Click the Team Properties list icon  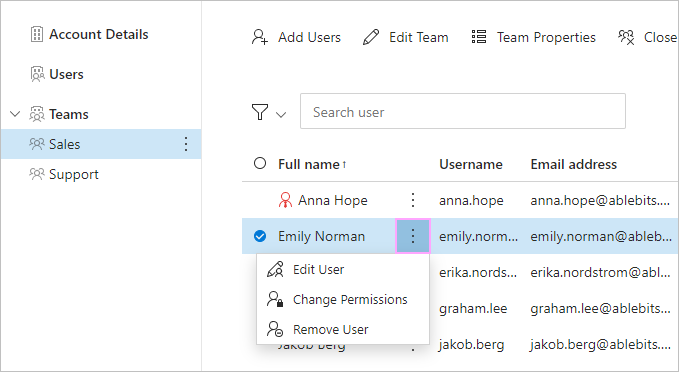tap(479, 37)
